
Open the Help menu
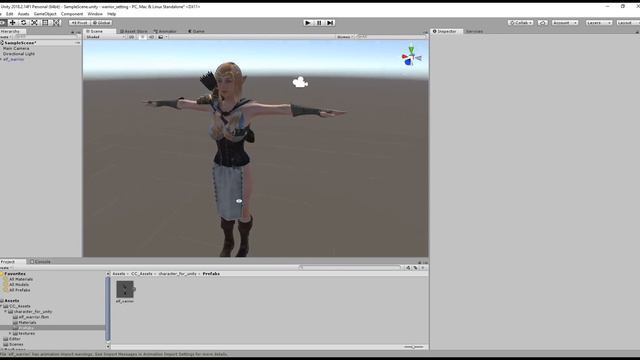111,14
